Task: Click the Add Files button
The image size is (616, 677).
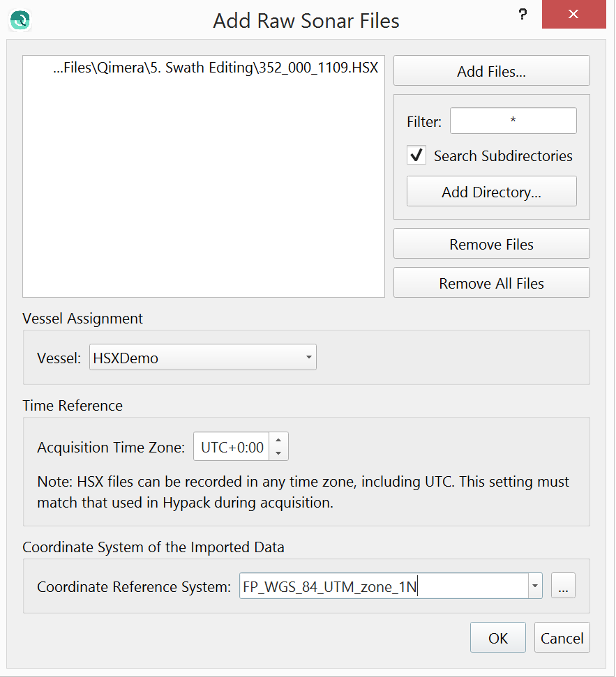Action: coord(491,71)
